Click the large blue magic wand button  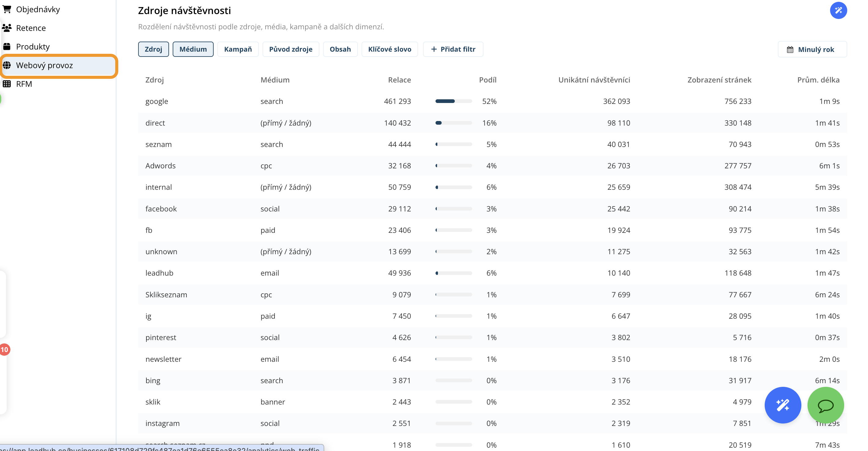(x=782, y=405)
